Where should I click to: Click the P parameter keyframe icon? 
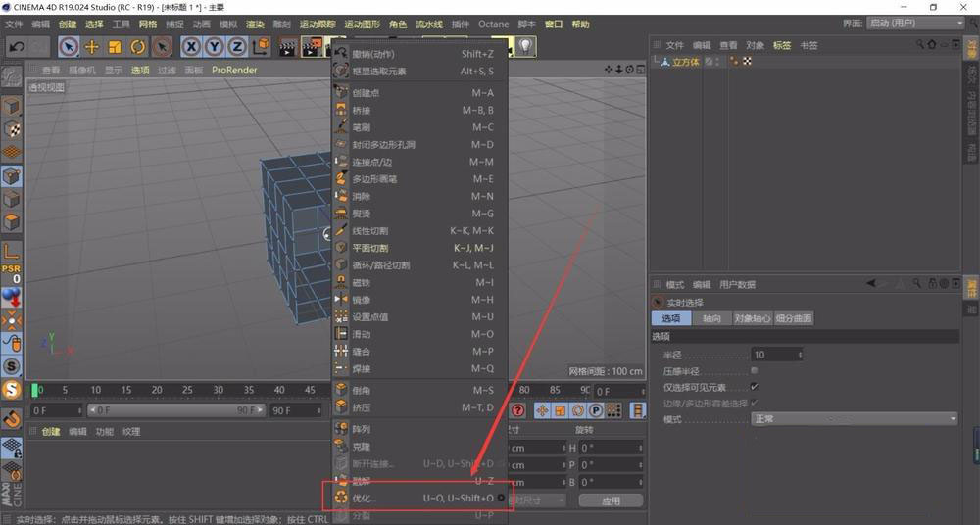pos(596,410)
